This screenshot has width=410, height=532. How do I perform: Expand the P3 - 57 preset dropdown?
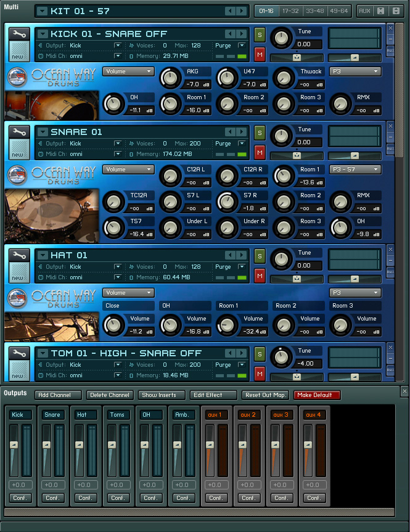[x=355, y=170]
